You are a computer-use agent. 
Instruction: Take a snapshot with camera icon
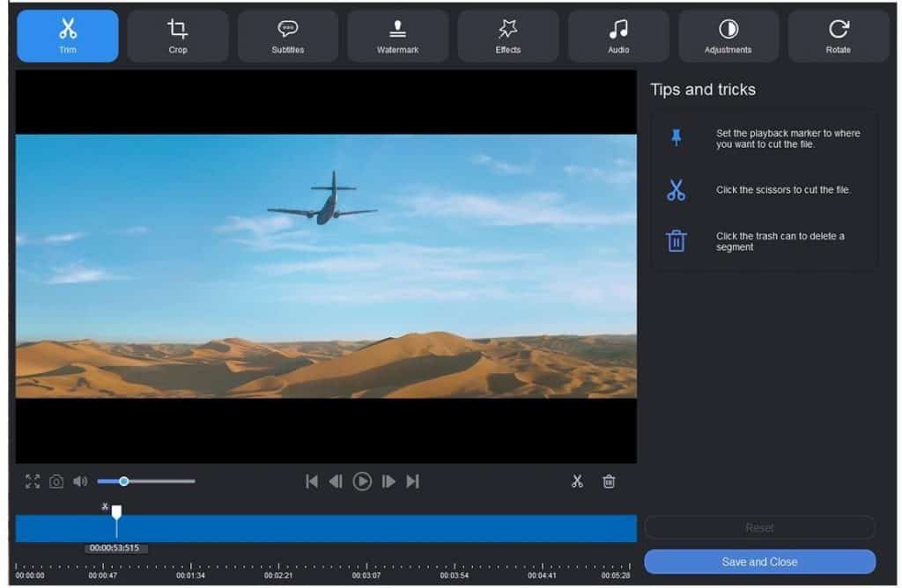point(56,481)
